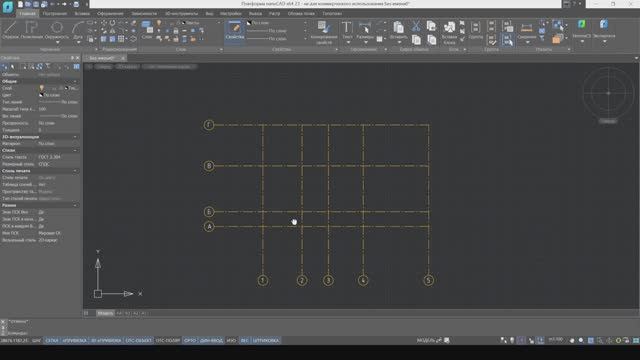Select the Полилиния tool
Screen dimensions: 640x360
coord(31,30)
